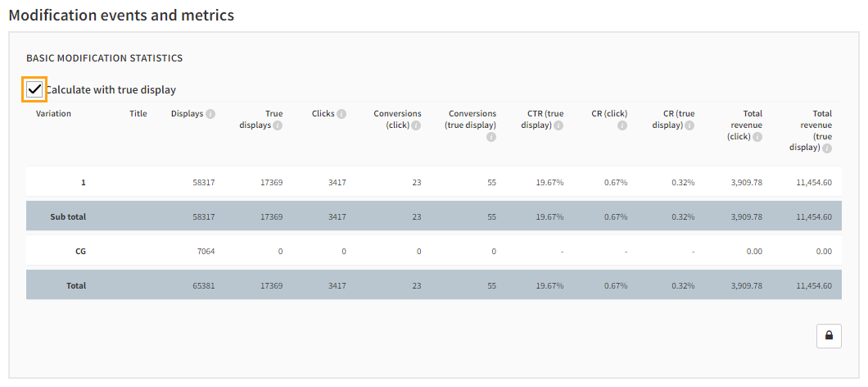
Task: Click the Title column header
Action: tap(138, 114)
